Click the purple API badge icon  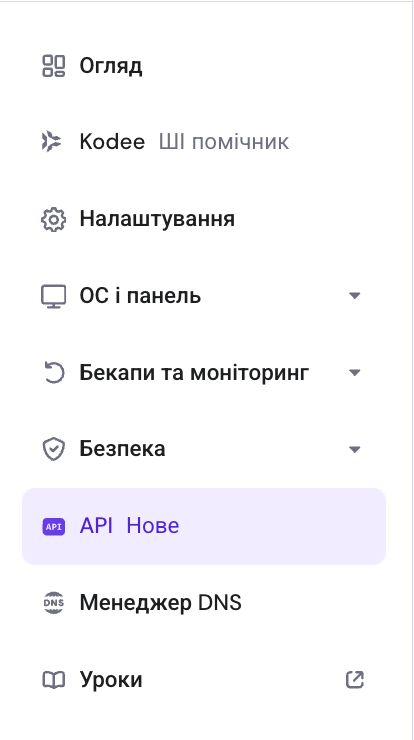click(53, 527)
